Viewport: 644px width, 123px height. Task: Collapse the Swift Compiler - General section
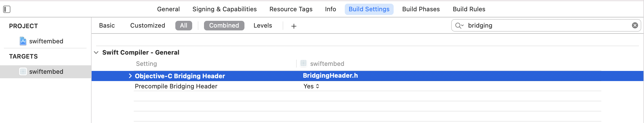click(x=96, y=52)
